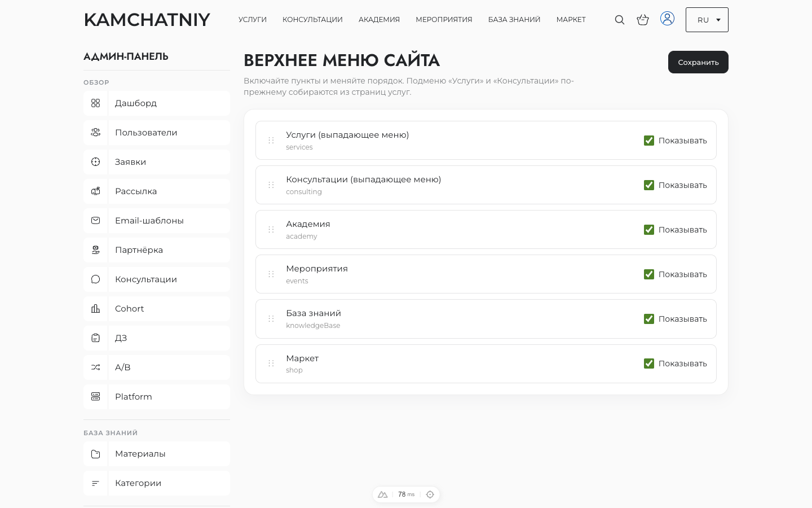Uncheck Показывать for Консультации item
Image resolution: width=812 pixels, height=508 pixels.
coord(649,185)
